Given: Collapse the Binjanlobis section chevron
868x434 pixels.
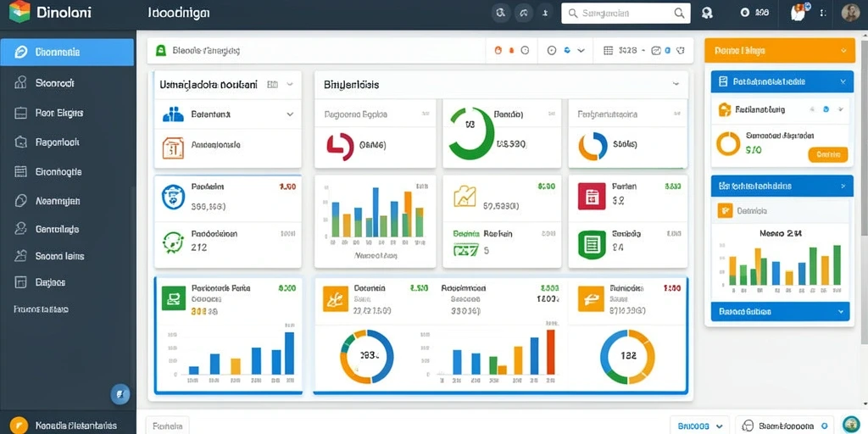Looking at the screenshot, I should (x=676, y=84).
